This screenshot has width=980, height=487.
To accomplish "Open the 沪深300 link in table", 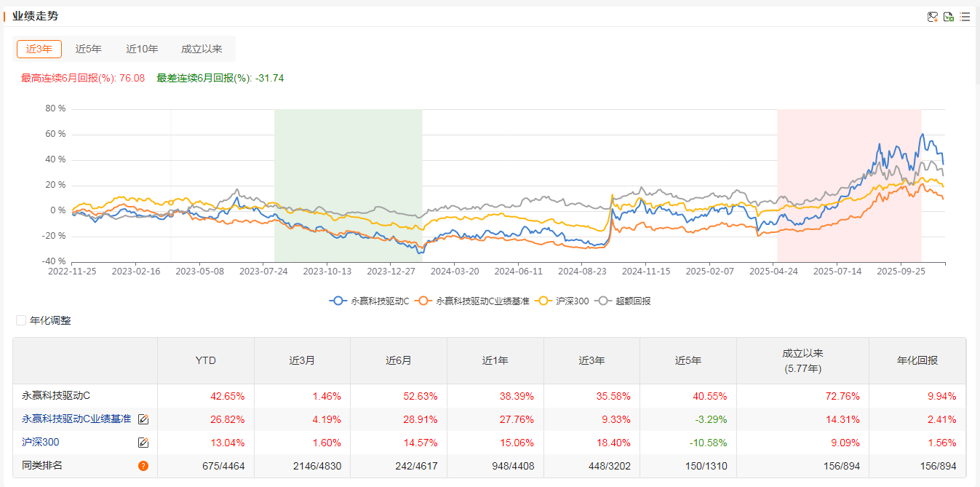I will pos(41,442).
